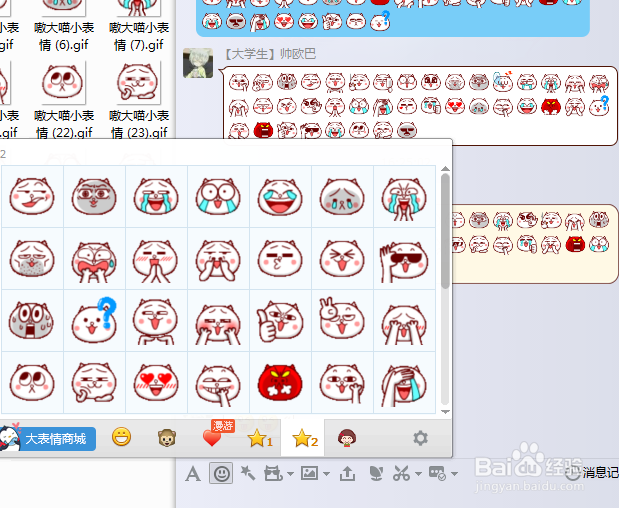
Task: Select the peace-sign winking cat emoticon
Action: pyautogui.click(x=342, y=321)
